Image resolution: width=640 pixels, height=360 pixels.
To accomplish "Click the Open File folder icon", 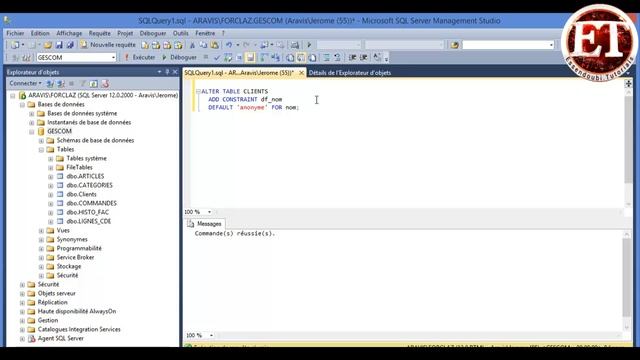I will coord(47,45).
